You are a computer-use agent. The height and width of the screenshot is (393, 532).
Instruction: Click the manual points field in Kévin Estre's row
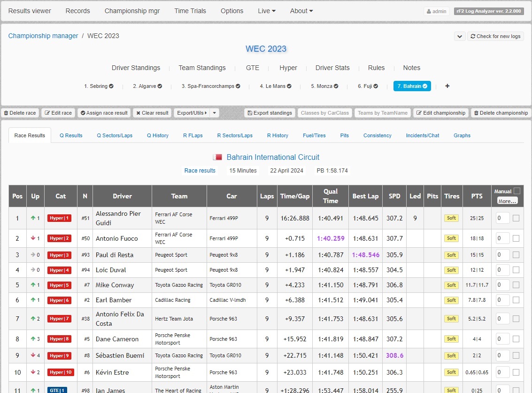pos(502,372)
